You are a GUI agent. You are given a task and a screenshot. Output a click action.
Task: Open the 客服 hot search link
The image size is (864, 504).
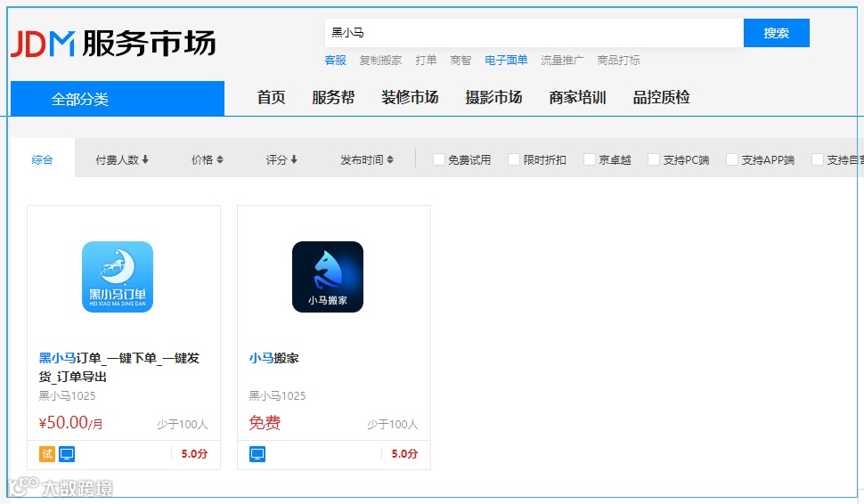[335, 60]
